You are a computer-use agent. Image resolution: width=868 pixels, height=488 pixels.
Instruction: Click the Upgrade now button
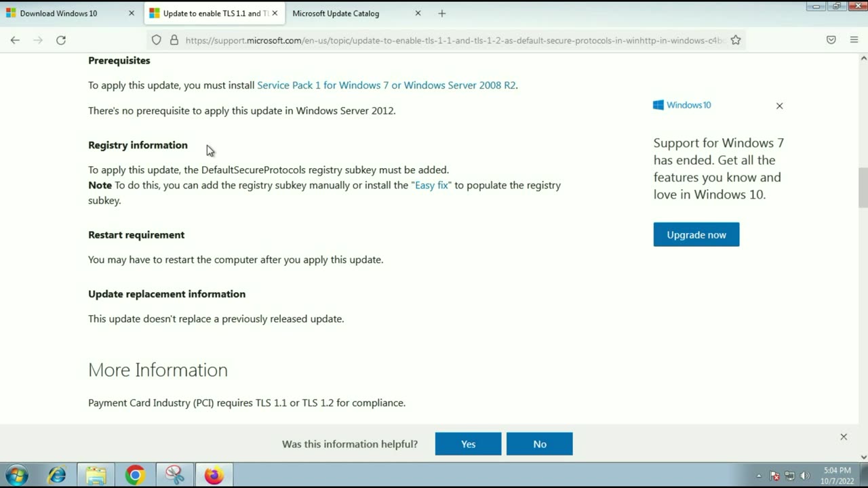coord(696,235)
